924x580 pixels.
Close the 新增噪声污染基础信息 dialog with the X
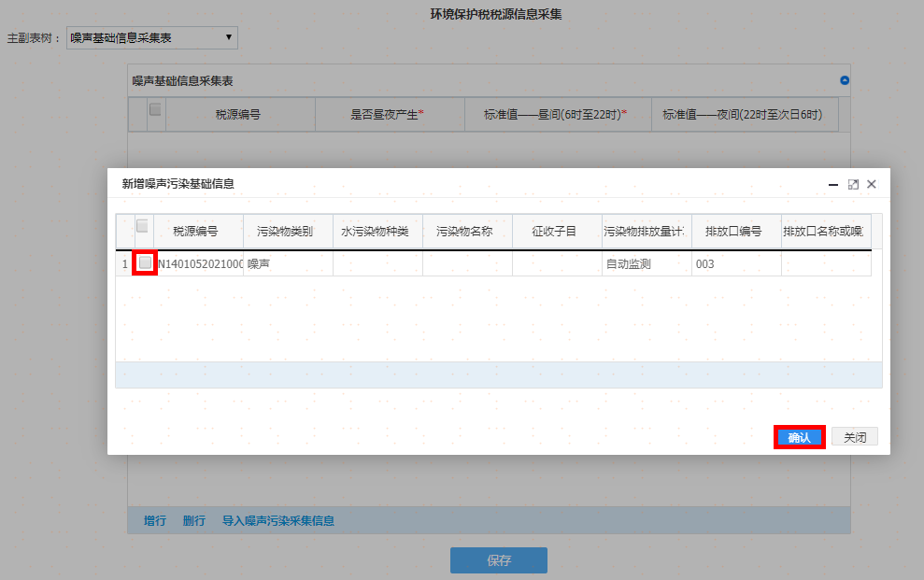click(x=872, y=184)
